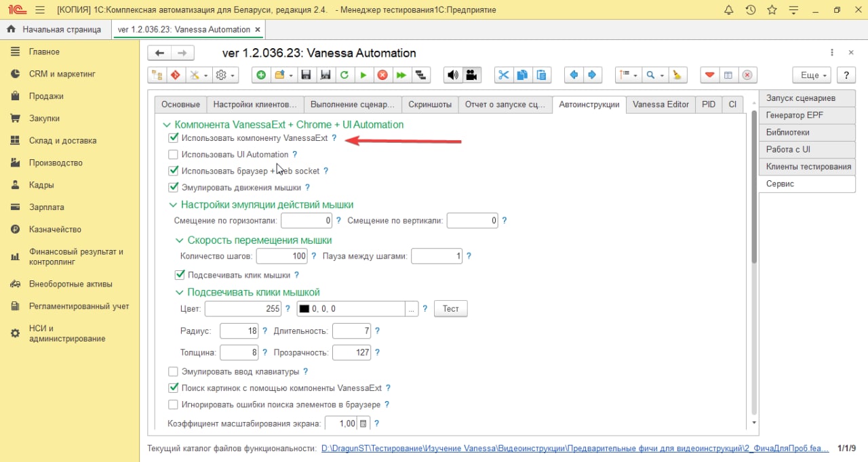Click the green fast-forward icon
The height and width of the screenshot is (462, 868).
(x=401, y=75)
